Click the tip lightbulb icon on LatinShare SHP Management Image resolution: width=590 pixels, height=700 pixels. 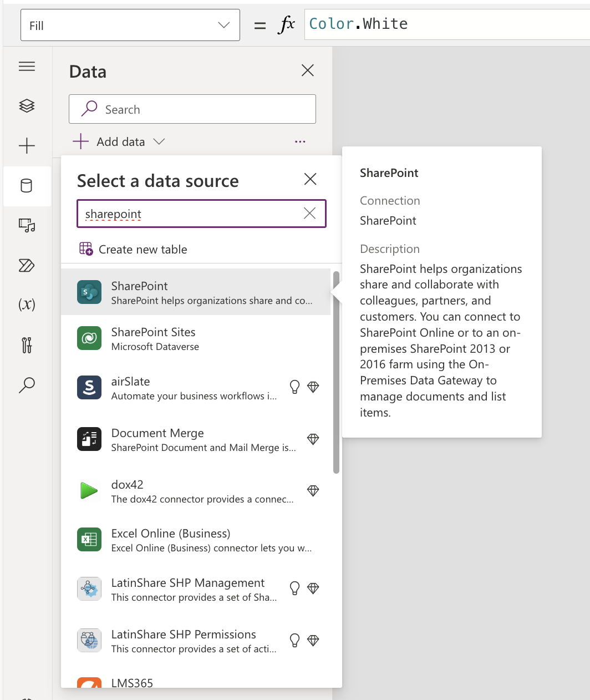(294, 588)
